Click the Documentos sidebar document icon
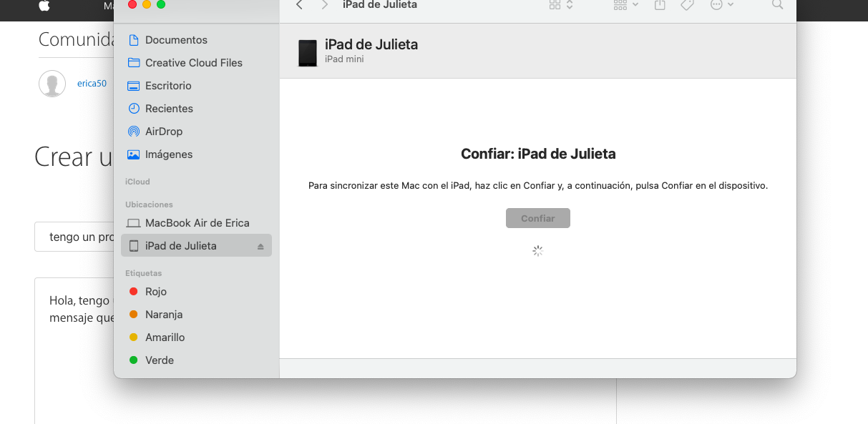 (x=133, y=40)
